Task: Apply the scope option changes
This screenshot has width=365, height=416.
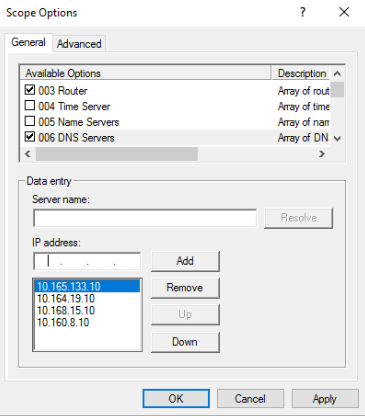Action: pos(325,398)
